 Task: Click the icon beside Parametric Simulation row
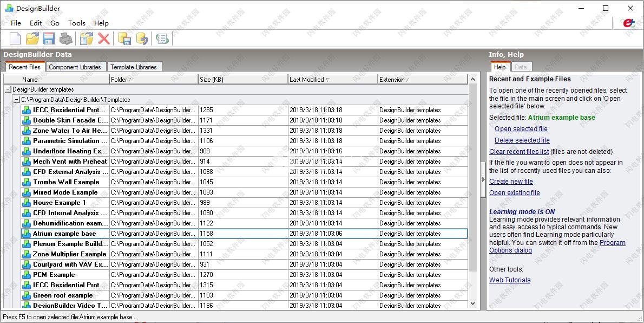tap(27, 141)
